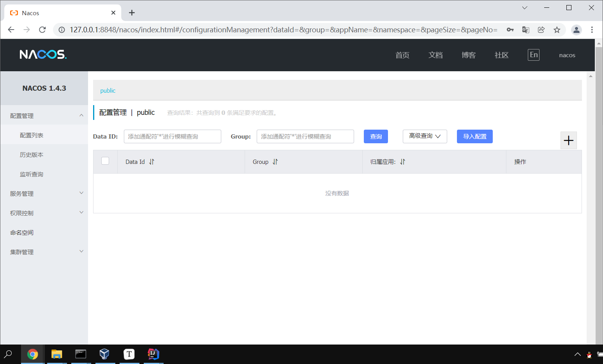Click the NACOS logo in the header
Image resolution: width=603 pixels, height=364 pixels.
[x=43, y=55]
